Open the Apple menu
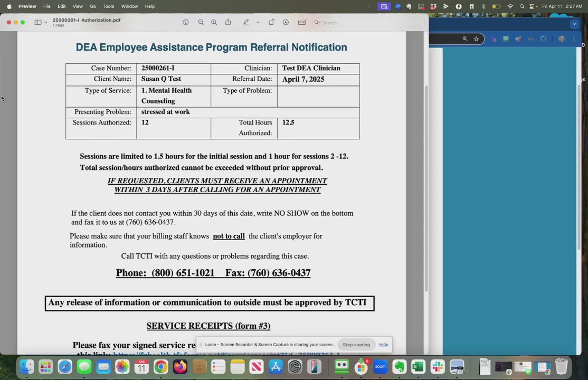Screen dimensions: 588x380 pyautogui.click(x=9, y=6)
